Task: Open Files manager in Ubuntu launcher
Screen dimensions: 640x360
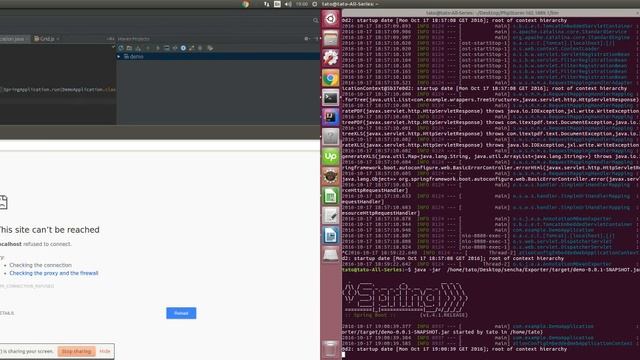Action: [331, 38]
